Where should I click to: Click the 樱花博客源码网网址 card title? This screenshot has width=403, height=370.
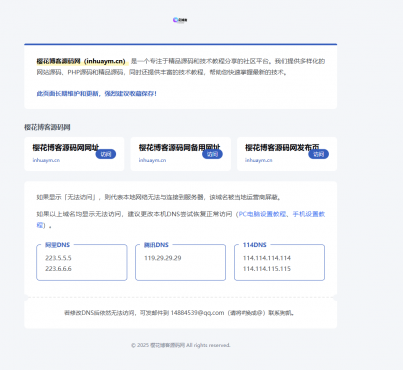click(x=66, y=147)
